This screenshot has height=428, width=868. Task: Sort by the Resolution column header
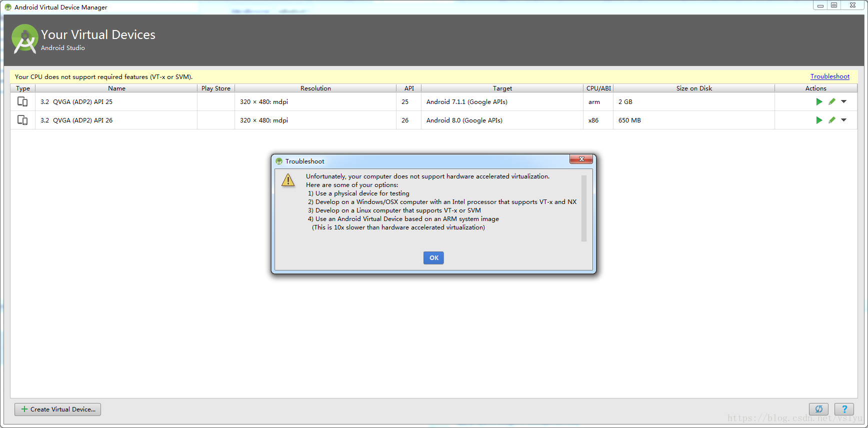click(x=315, y=88)
